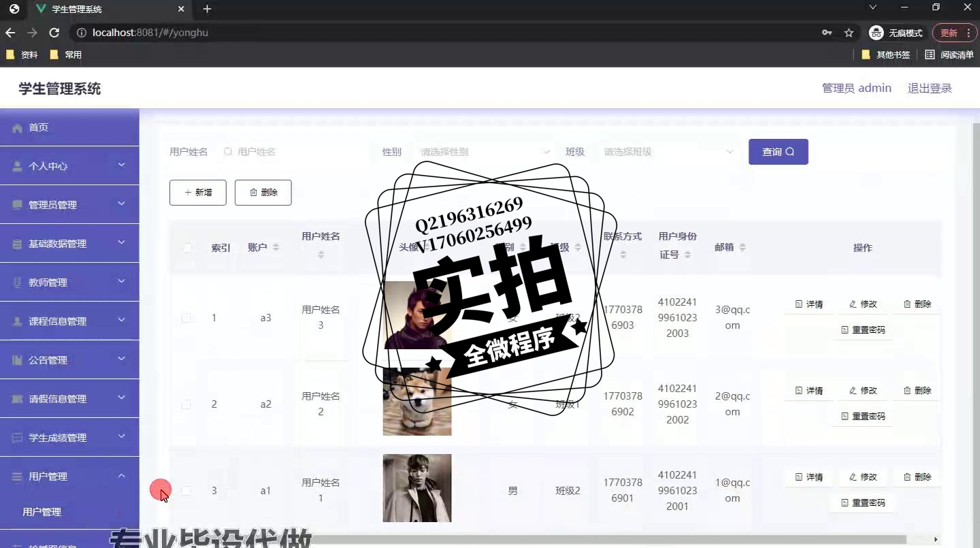Viewport: 980px width, 548px height.
Task: Tick the checkbox for row a3
Action: click(186, 318)
